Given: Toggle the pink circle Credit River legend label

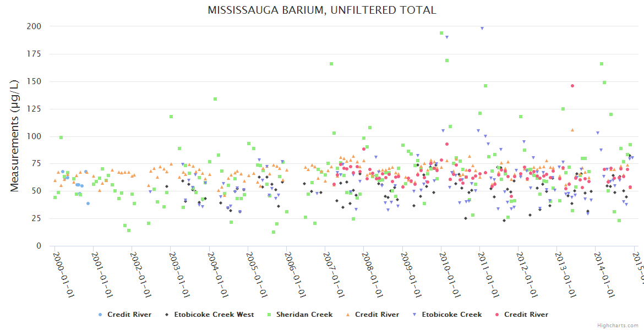Looking at the screenshot, I should pyautogui.click(x=526, y=315).
